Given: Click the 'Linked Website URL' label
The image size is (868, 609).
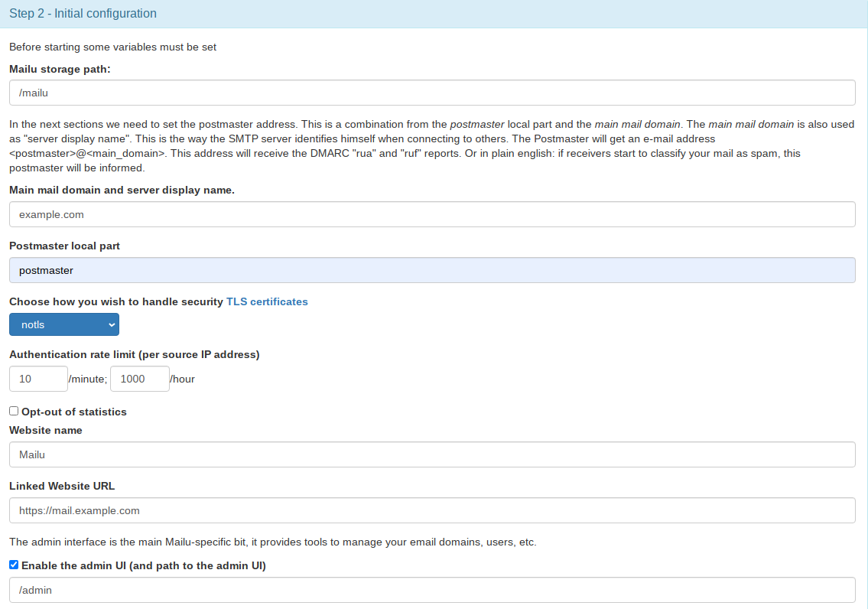Looking at the screenshot, I should pyautogui.click(x=62, y=486).
